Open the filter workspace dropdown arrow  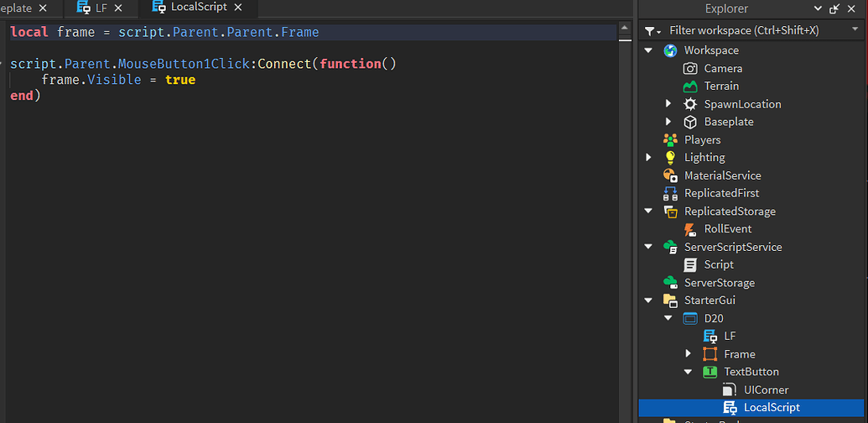click(x=855, y=29)
